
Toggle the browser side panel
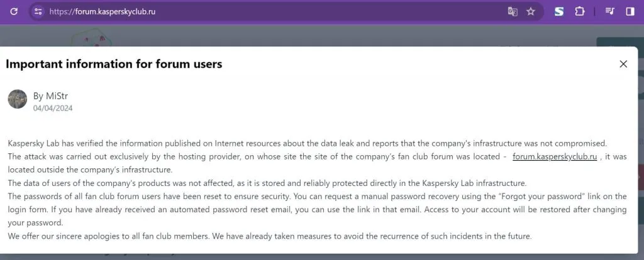point(630,11)
